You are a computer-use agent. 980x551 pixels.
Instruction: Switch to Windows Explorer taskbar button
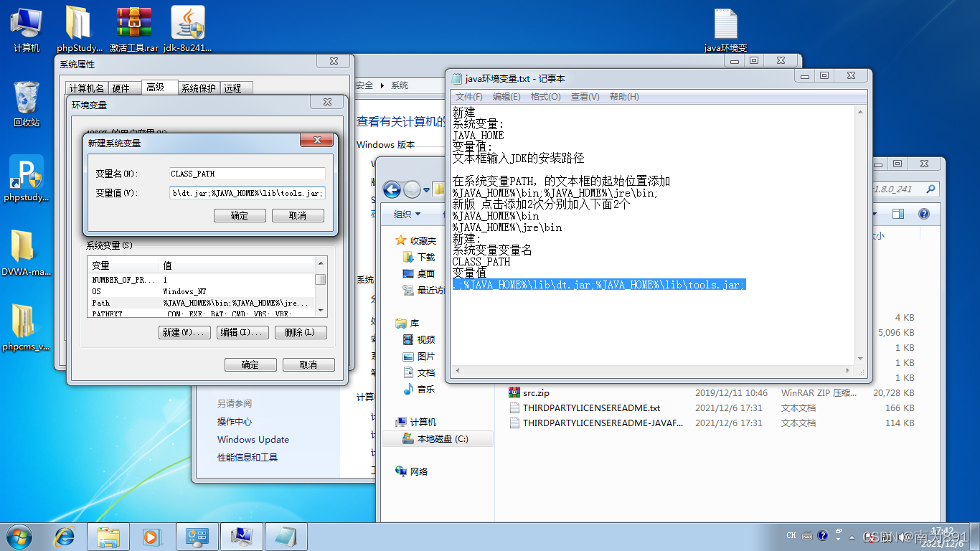click(108, 537)
